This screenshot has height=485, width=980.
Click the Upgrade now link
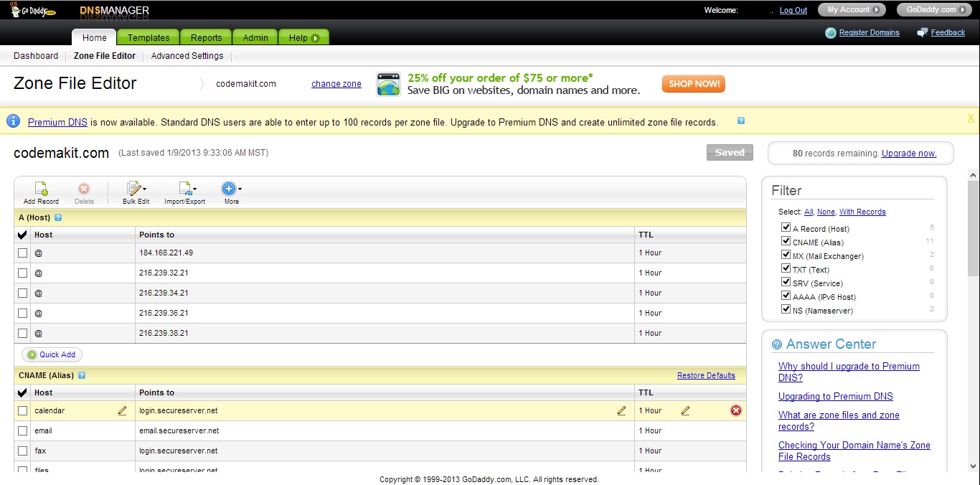(909, 154)
